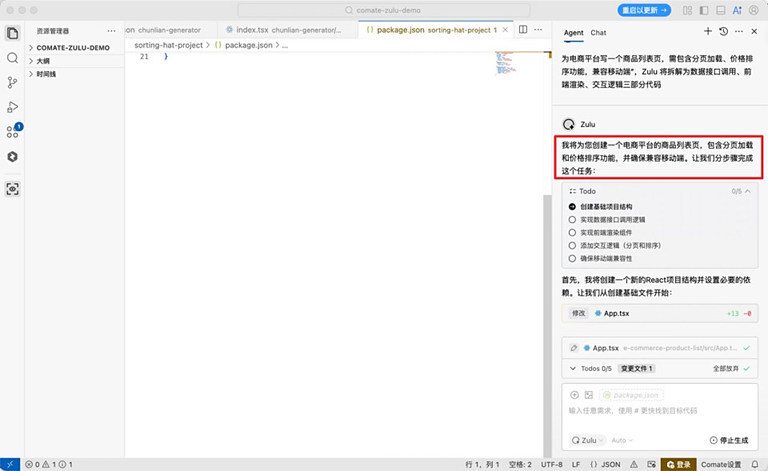Expand the COMATE-ZULU-DEMO folder
This screenshot has height=471, width=768.
72,47
